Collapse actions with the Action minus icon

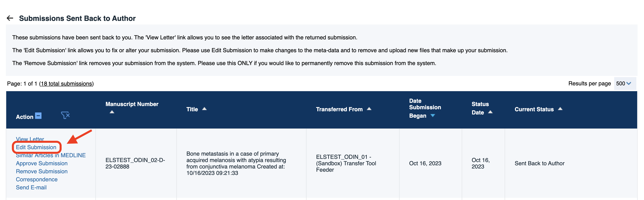pyautogui.click(x=38, y=116)
